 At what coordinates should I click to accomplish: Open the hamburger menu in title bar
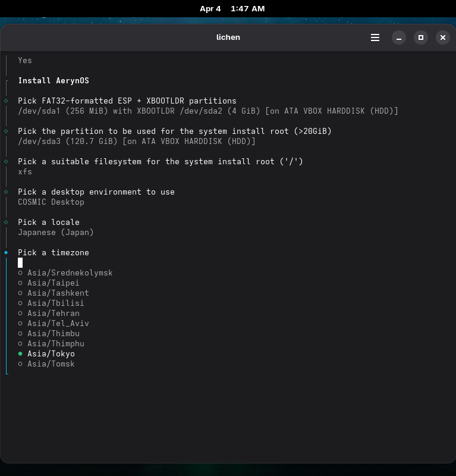(375, 37)
